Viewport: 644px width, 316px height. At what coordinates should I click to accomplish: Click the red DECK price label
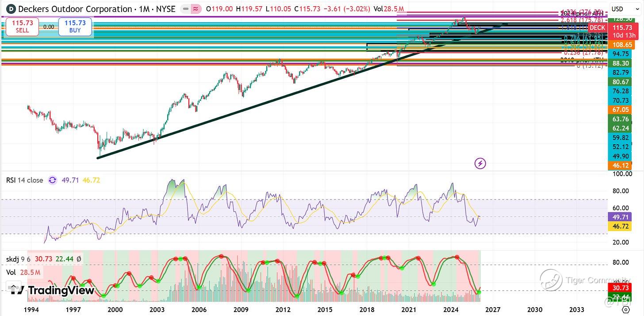point(597,27)
